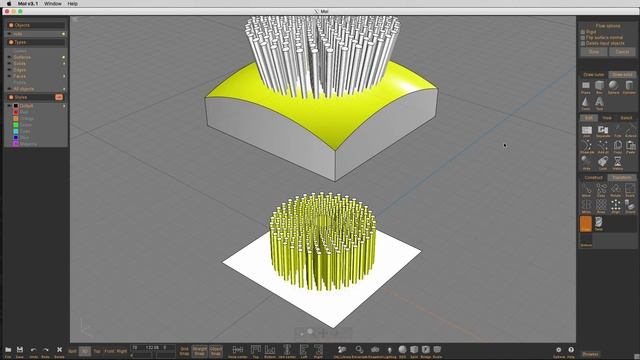640x360 pixels.
Task: Click Done in Flow options
Action: [x=594, y=52]
